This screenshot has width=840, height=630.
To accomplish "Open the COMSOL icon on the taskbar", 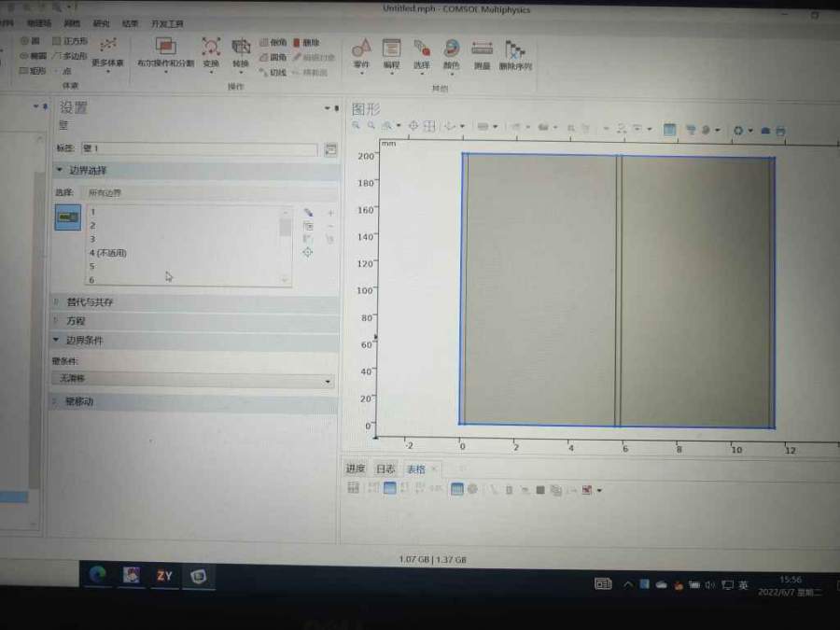I will click(x=199, y=576).
